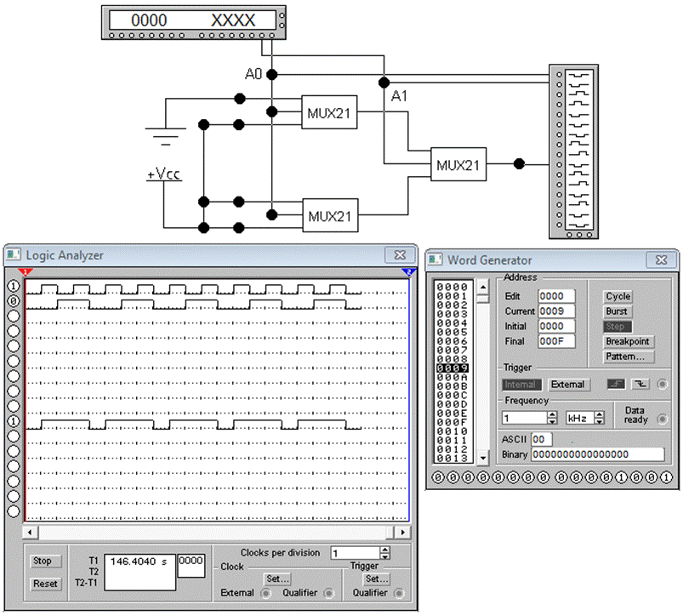Image resolution: width=683 pixels, height=616 pixels.
Task: Click the logic analyzer instrument symbol
Action: [x=571, y=150]
